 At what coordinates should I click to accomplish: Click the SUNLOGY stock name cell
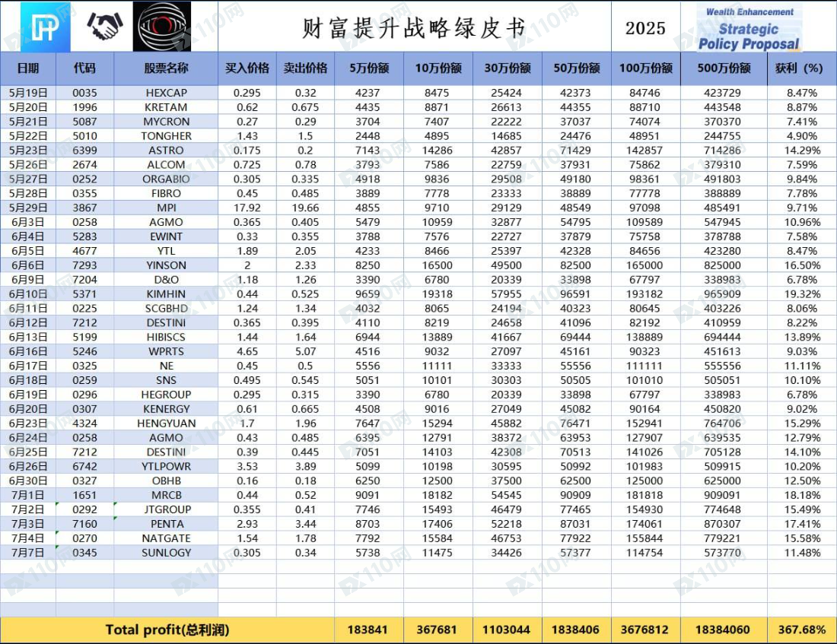click(166, 553)
